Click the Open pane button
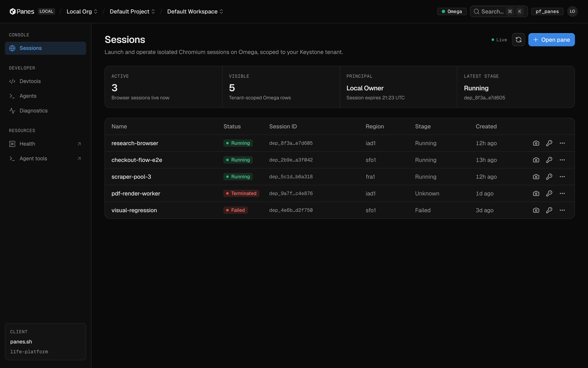This screenshot has height=368, width=588. tap(551, 40)
